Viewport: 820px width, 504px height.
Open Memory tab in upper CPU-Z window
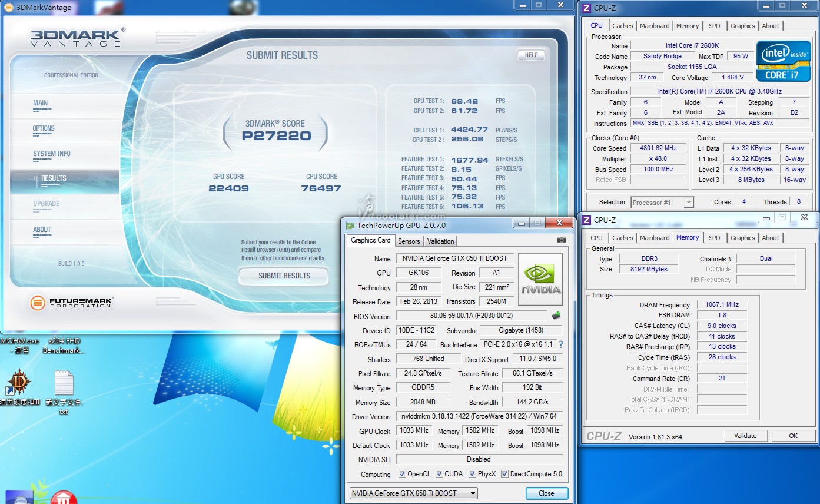click(x=688, y=26)
